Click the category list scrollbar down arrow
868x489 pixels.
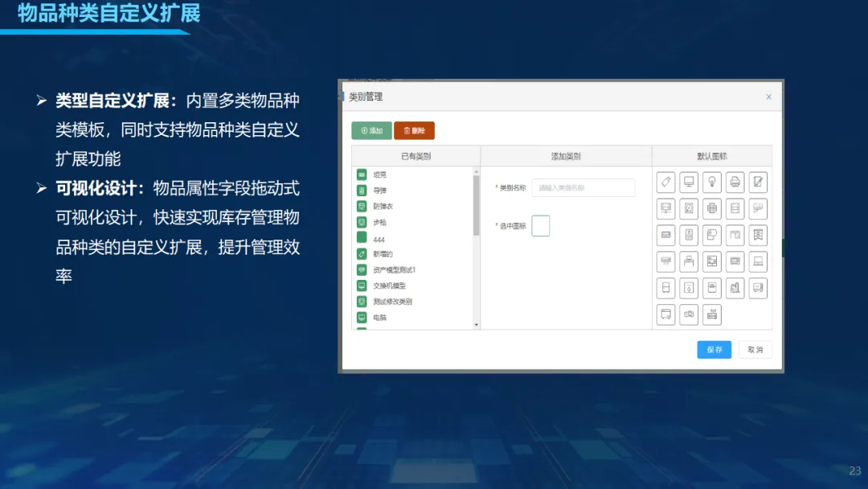pos(476,325)
